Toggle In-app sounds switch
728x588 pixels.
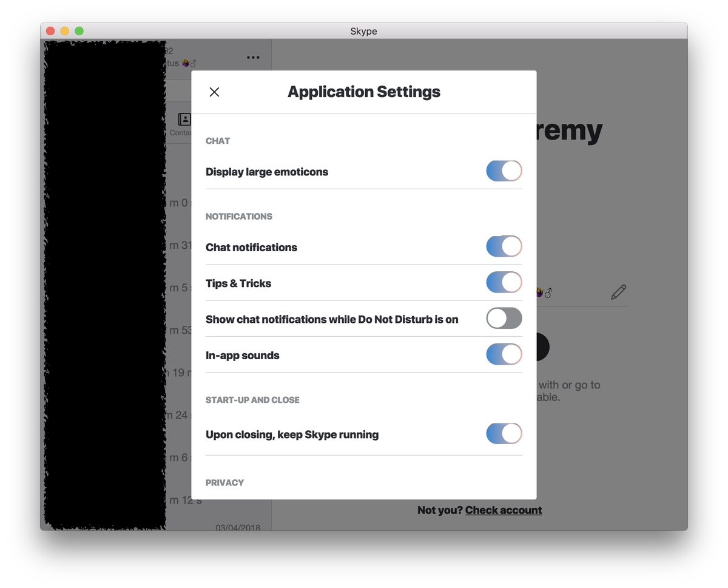coord(504,354)
